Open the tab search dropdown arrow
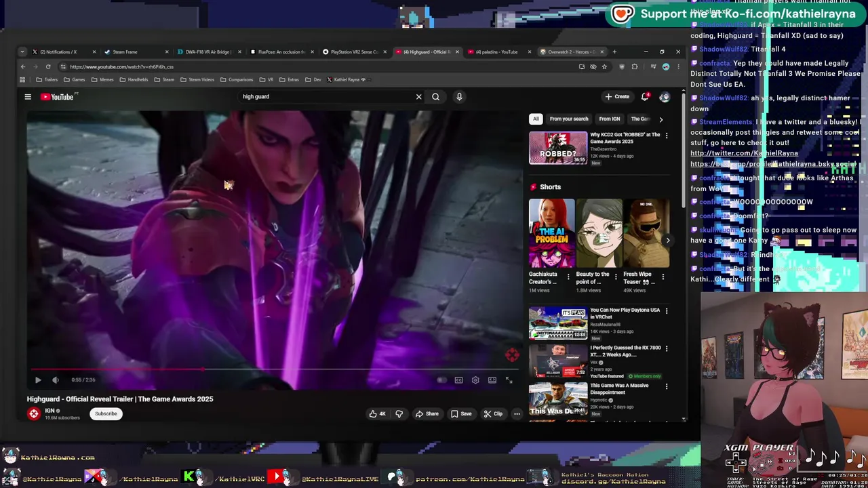868x488 pixels. coord(22,52)
